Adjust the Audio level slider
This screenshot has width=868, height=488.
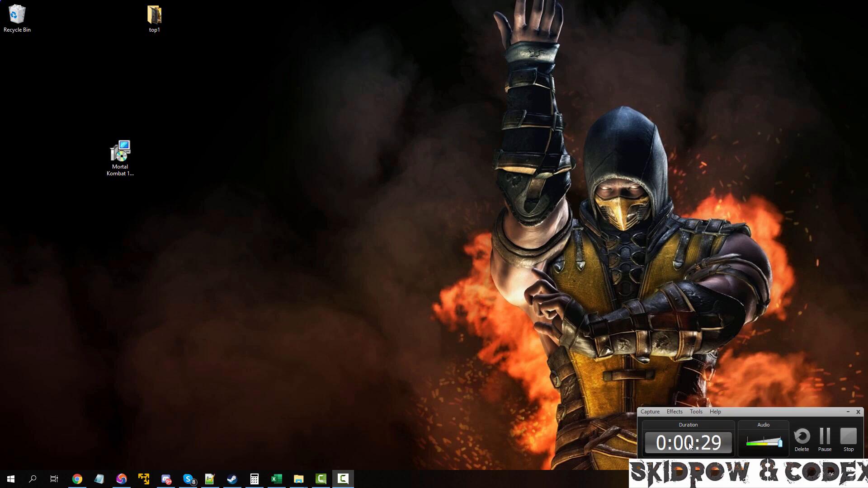(779, 443)
